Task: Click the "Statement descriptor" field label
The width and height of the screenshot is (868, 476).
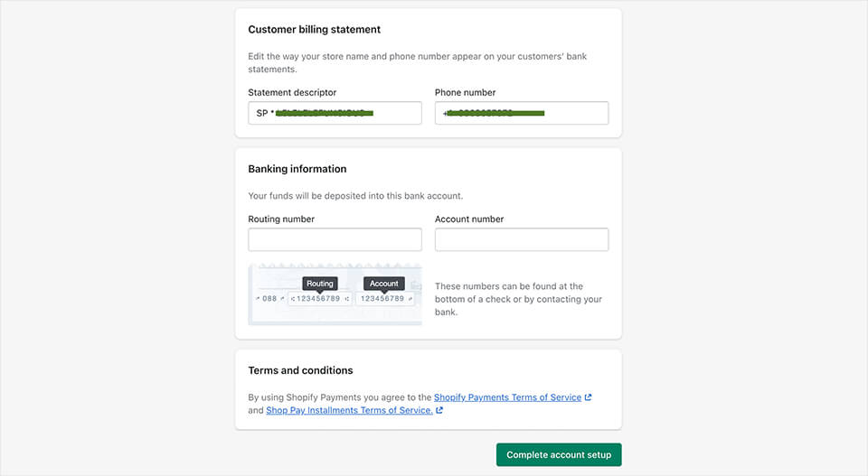Action: [292, 92]
